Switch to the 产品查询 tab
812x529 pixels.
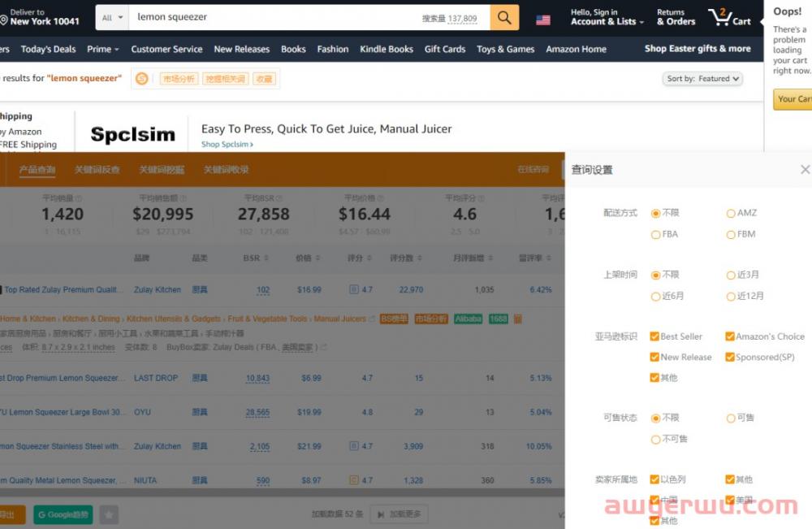[37, 169]
